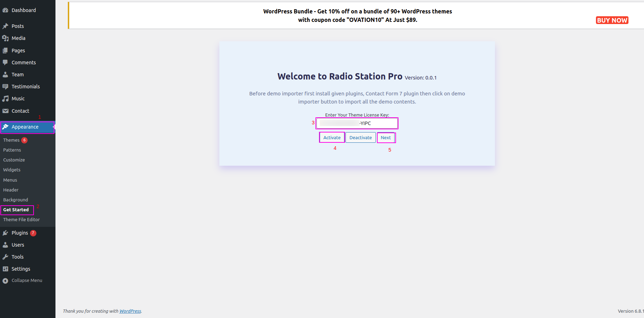Go to the Media menu

(x=18, y=38)
